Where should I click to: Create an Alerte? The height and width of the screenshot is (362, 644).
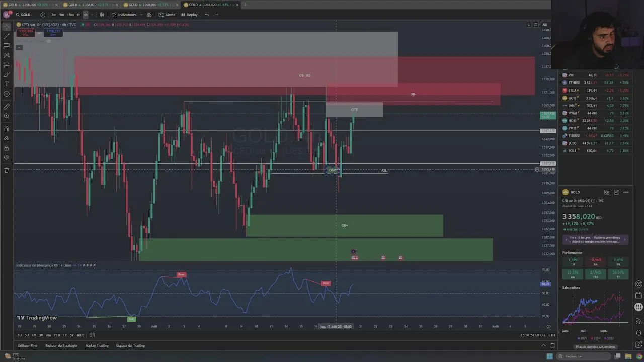coord(167,15)
